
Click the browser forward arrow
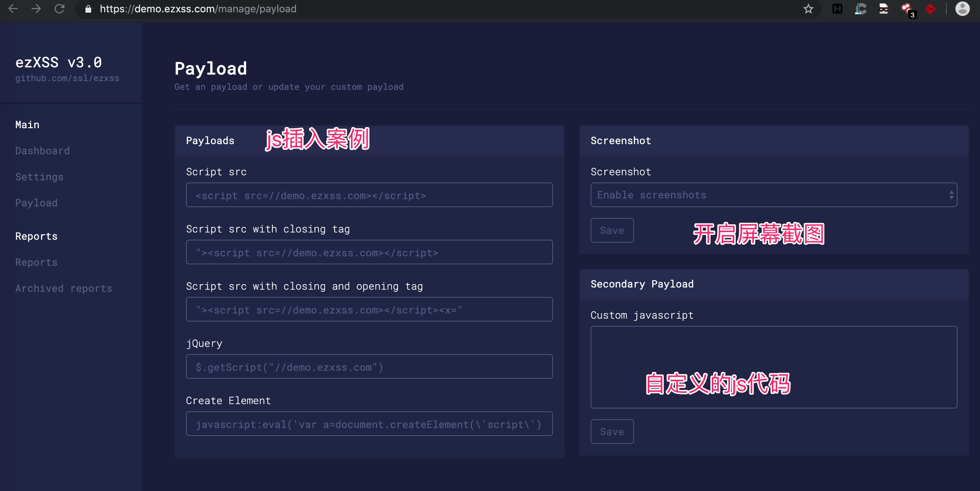coord(36,9)
